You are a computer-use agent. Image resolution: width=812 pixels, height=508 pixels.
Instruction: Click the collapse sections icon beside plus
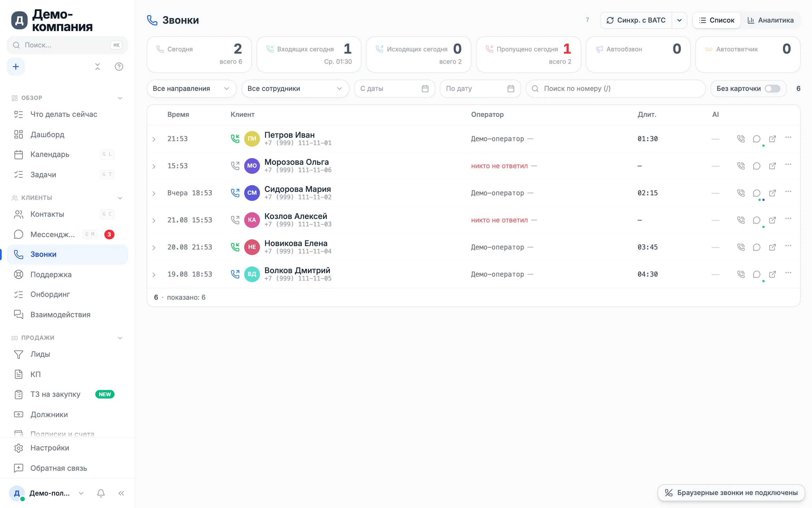pyautogui.click(x=97, y=67)
